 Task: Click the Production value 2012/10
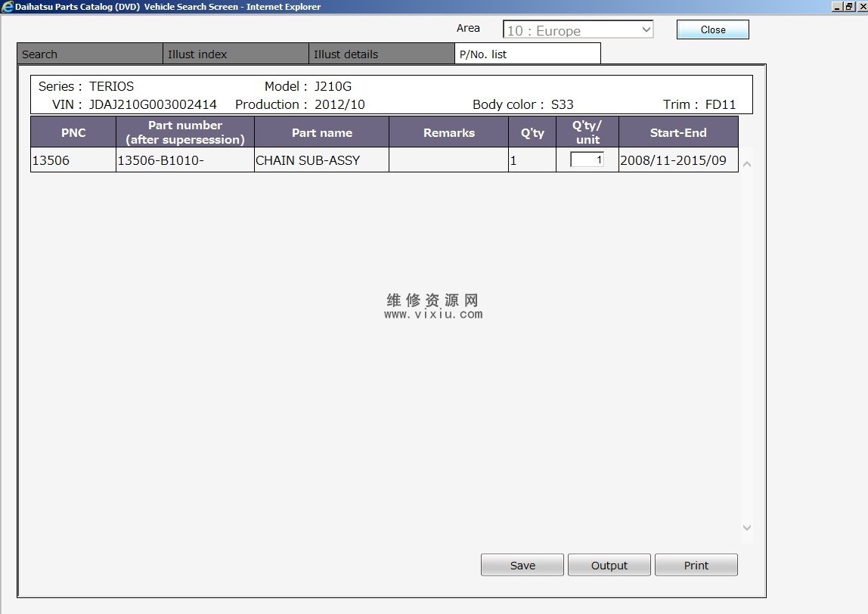(339, 104)
